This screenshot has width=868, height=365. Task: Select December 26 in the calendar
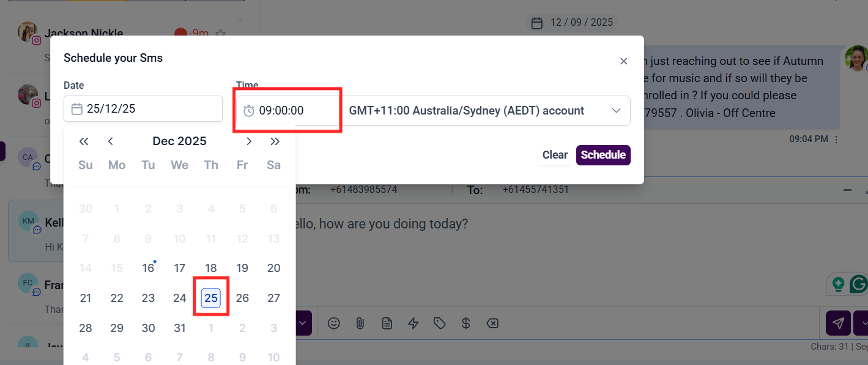[242, 298]
